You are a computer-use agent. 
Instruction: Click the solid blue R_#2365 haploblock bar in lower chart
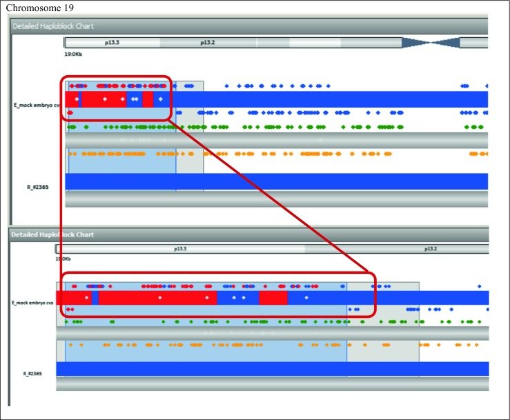[276, 368]
